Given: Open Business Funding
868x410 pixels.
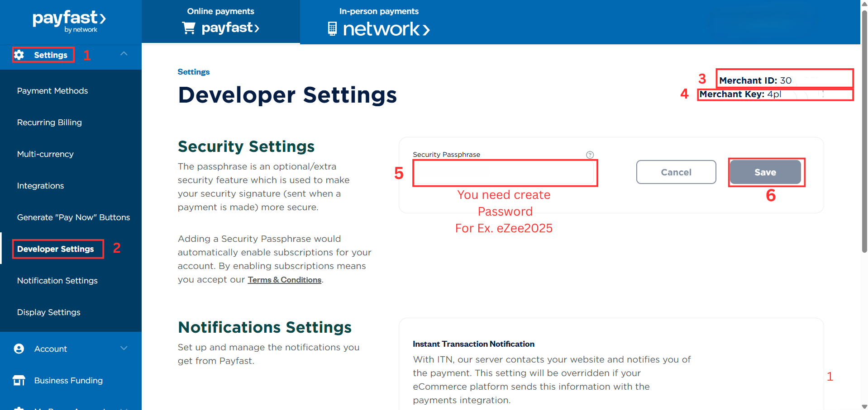Looking at the screenshot, I should [68, 381].
